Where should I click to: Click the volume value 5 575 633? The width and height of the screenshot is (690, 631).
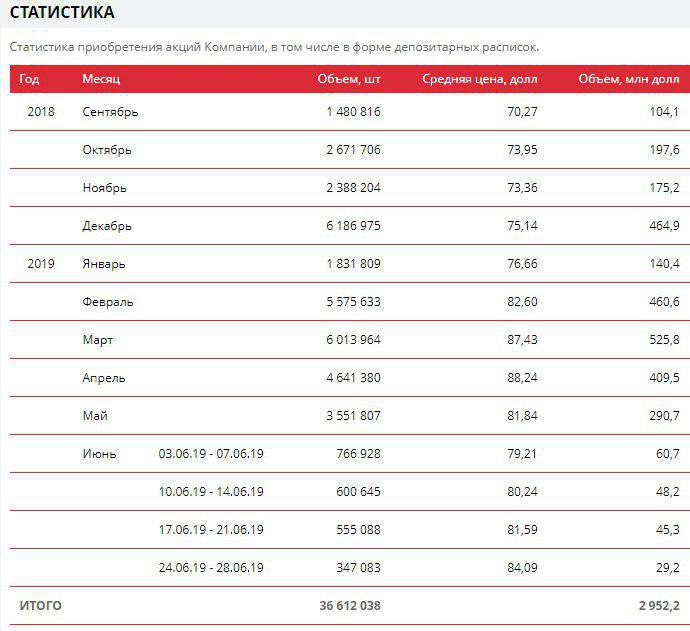[x=354, y=302]
